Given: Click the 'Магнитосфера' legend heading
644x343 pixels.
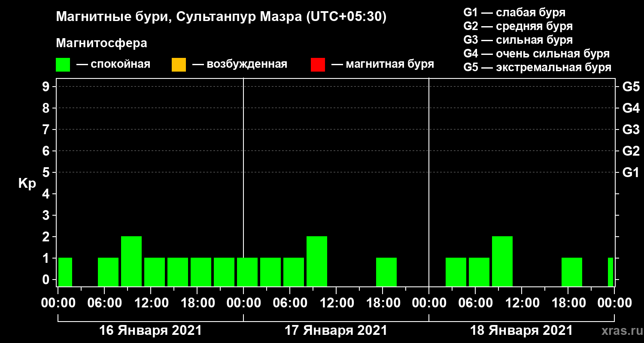Looking at the screenshot, I should [101, 43].
